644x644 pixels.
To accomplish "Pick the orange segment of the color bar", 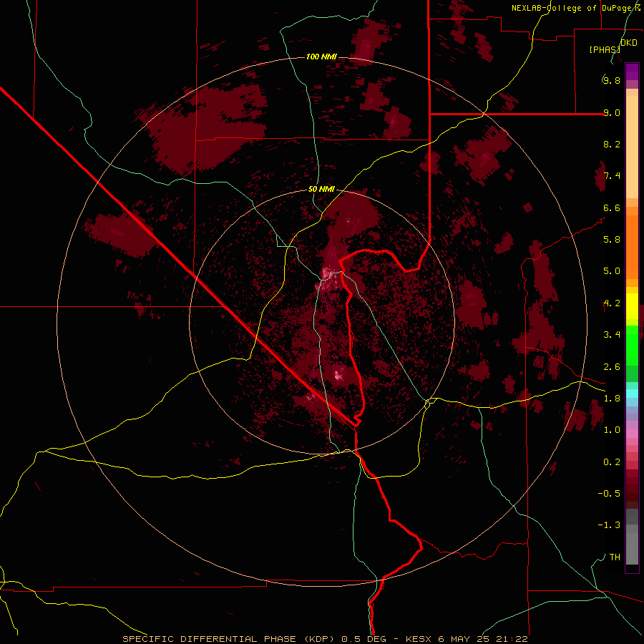I will 632,247.
